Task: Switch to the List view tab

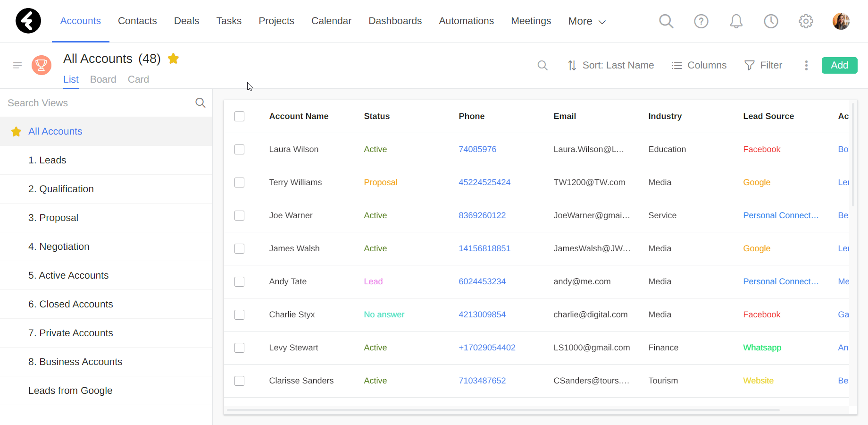Action: click(71, 79)
